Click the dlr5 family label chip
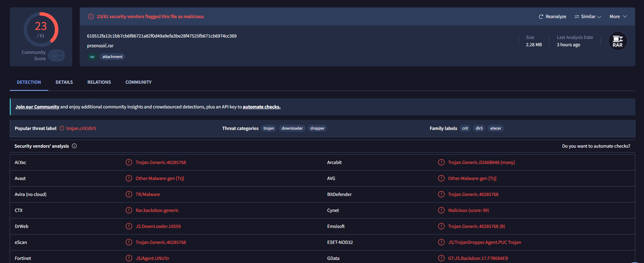The width and height of the screenshot is (644, 263). click(x=479, y=128)
